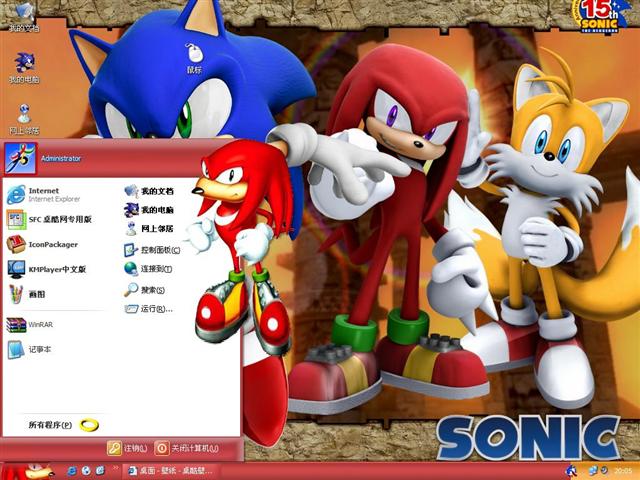Expand 连接到(T) connect to entry

click(148, 269)
